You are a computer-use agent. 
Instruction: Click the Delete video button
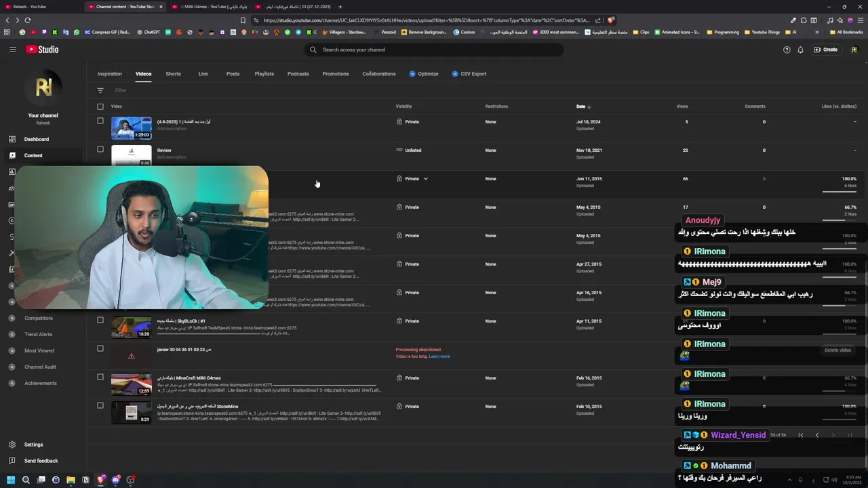coord(837,350)
